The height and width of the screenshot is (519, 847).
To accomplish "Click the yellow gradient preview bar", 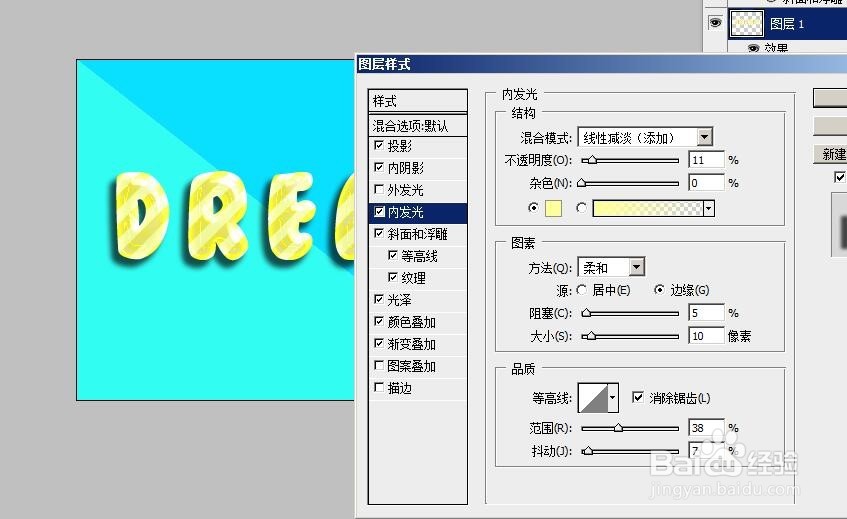I will coord(648,208).
